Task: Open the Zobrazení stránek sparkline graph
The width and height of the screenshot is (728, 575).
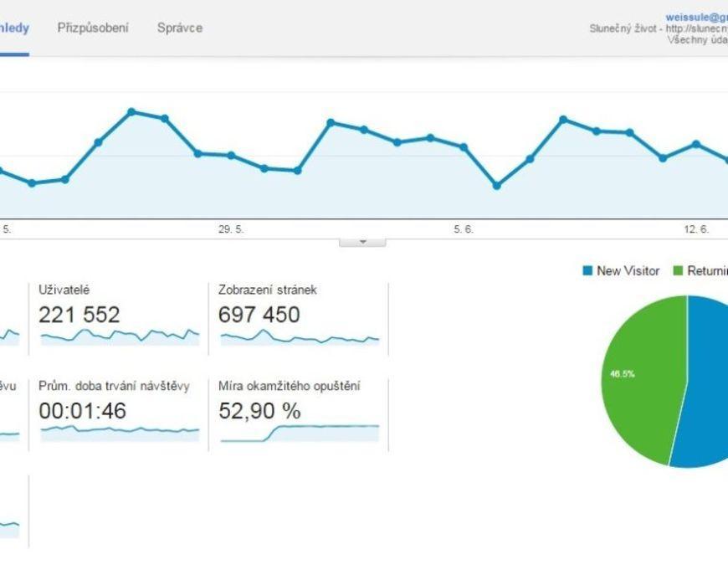Action: coord(299,338)
